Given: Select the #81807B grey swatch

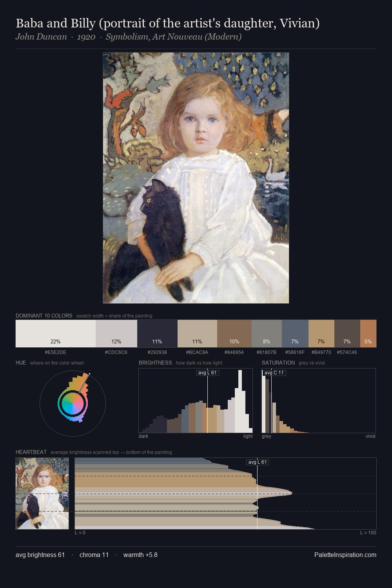Looking at the screenshot, I should tap(267, 334).
